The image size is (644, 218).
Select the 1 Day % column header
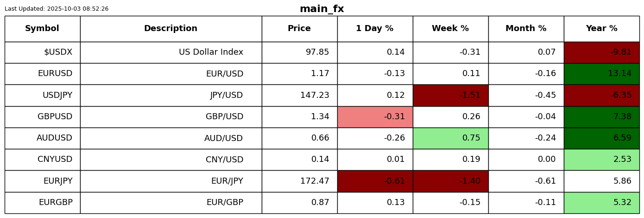(375, 29)
